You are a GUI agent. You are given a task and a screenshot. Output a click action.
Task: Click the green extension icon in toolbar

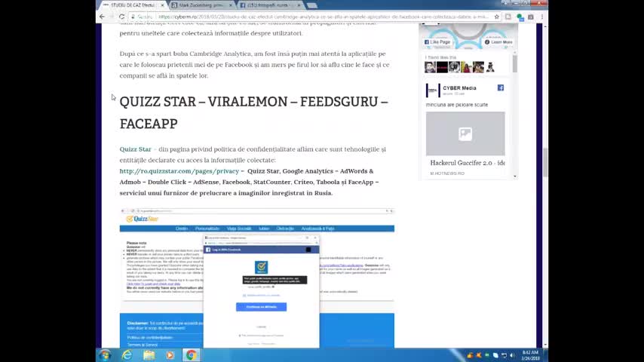520,17
